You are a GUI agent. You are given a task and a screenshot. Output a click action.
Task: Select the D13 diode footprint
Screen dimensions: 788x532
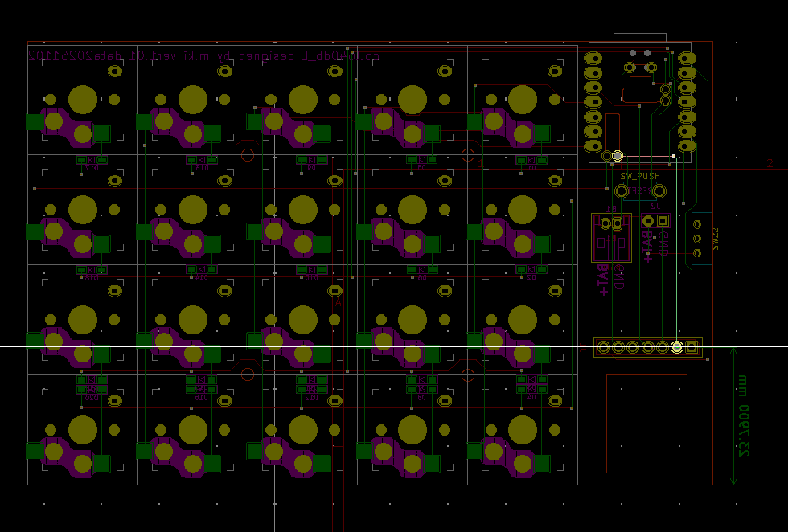point(201,159)
